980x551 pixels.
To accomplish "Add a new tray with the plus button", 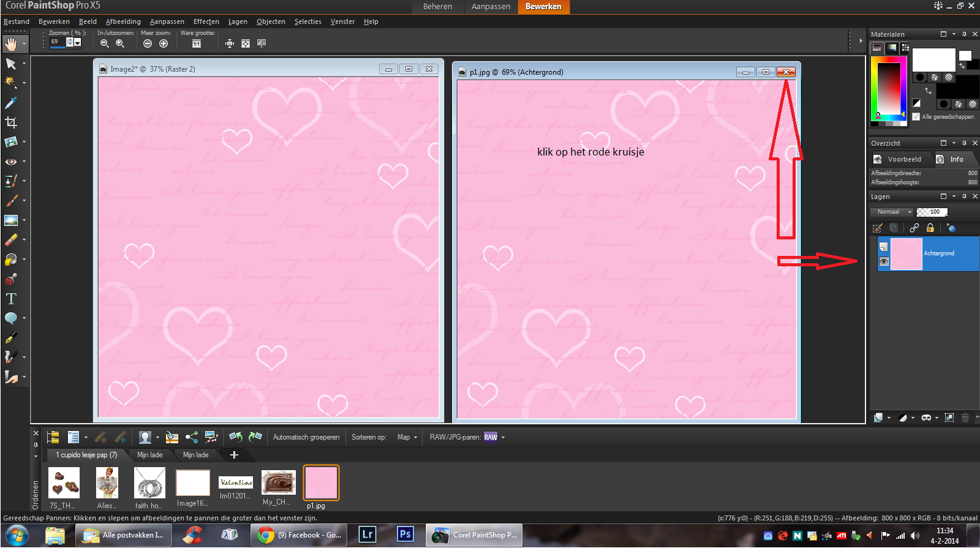I will coord(234,455).
